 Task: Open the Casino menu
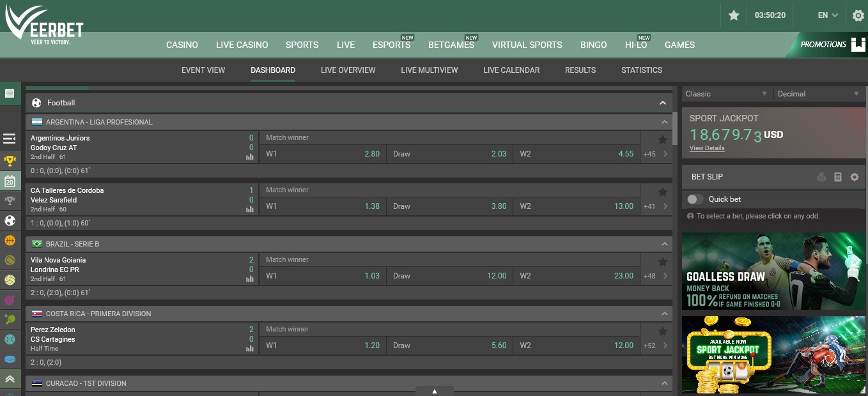click(182, 45)
